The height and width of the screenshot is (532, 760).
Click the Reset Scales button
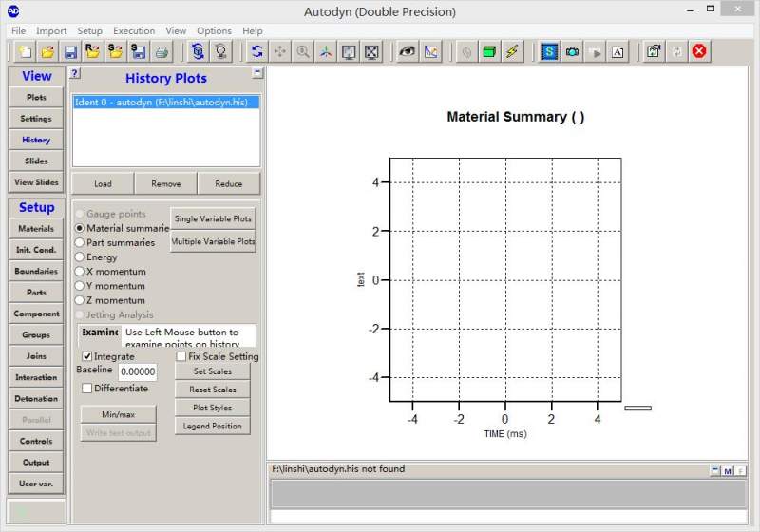click(212, 389)
